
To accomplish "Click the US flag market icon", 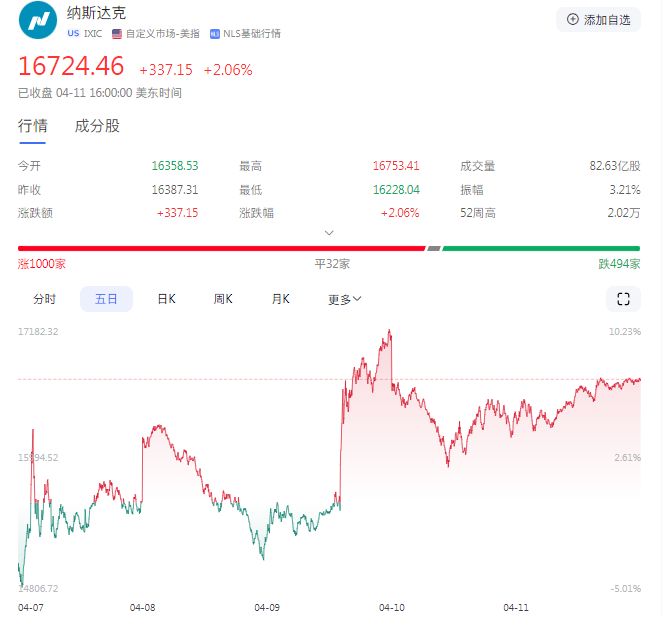I will pos(117,34).
